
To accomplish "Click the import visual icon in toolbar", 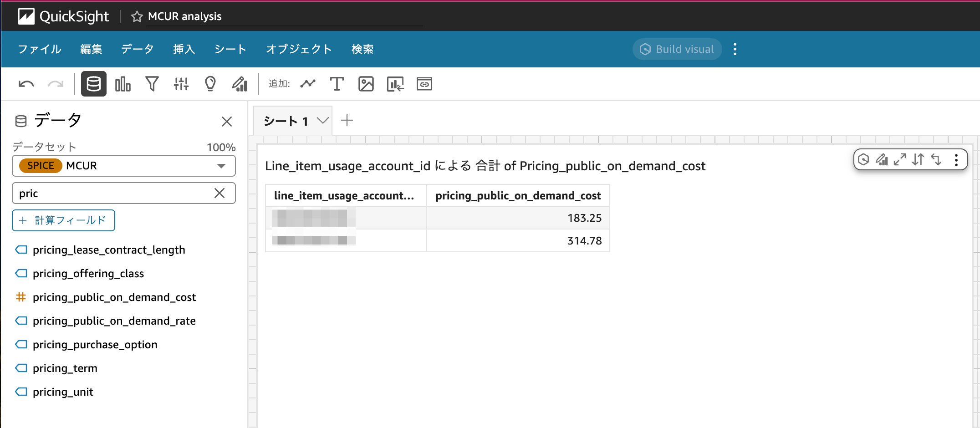I will (395, 84).
